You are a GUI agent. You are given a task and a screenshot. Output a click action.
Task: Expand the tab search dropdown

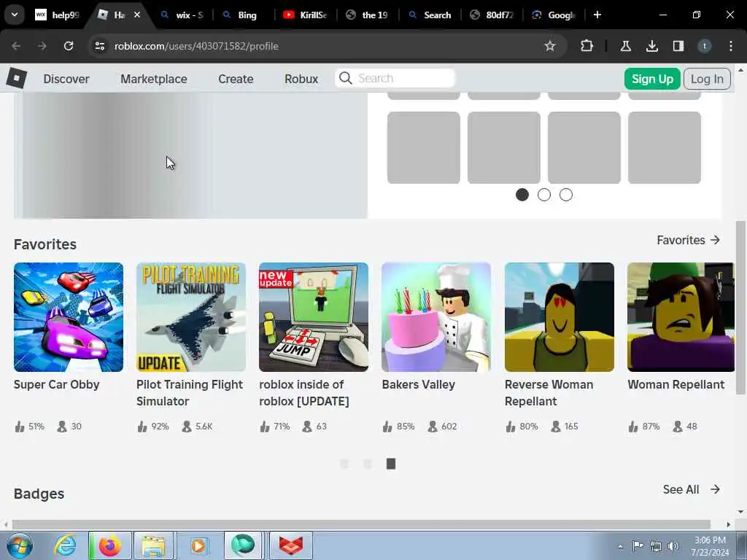(15, 15)
